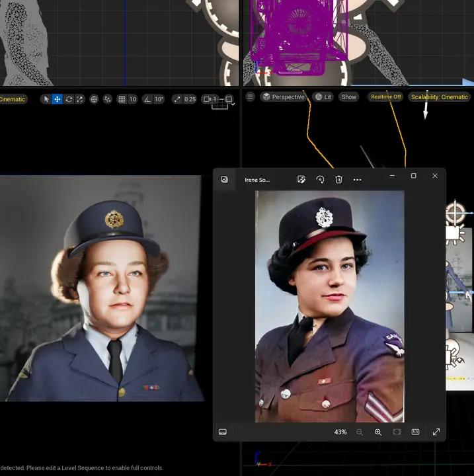Open the See more ellipsis menu in Photos
Viewport: 474px width, 476px height.
coord(358,180)
